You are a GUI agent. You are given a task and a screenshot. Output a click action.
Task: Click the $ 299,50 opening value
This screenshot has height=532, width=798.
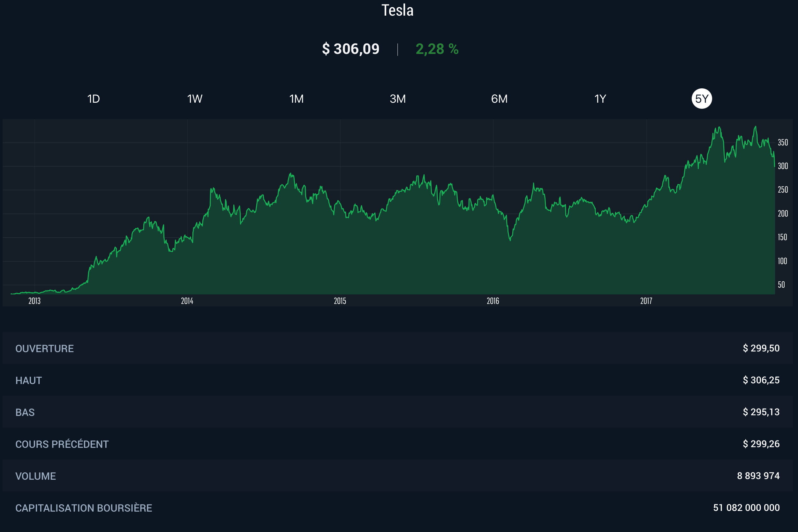point(761,348)
